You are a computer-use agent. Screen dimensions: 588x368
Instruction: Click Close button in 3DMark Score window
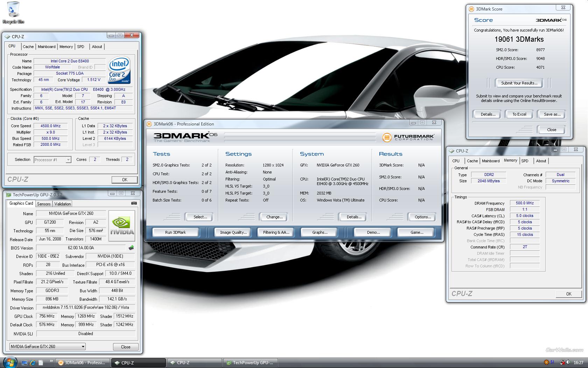[x=552, y=130]
